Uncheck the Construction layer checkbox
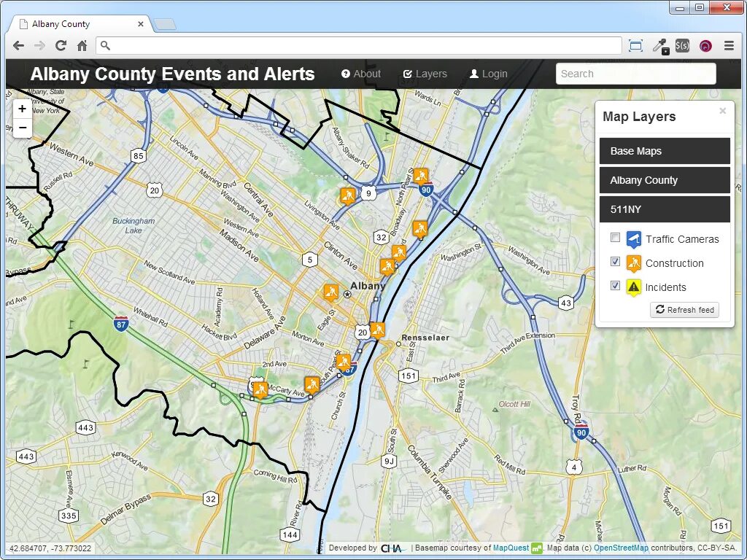This screenshot has width=747, height=560. pyautogui.click(x=615, y=261)
